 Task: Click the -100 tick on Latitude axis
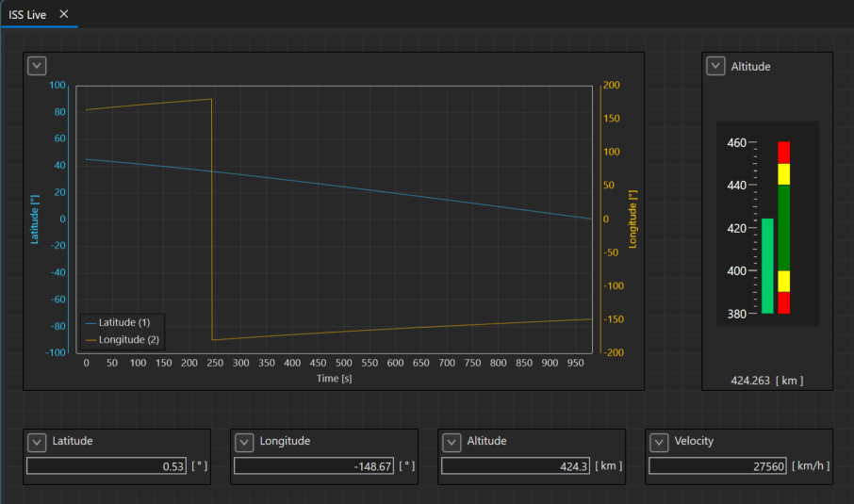pos(55,352)
